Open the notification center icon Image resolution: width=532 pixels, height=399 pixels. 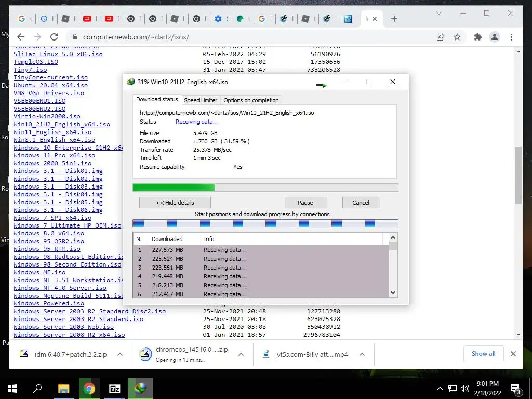click(x=515, y=389)
